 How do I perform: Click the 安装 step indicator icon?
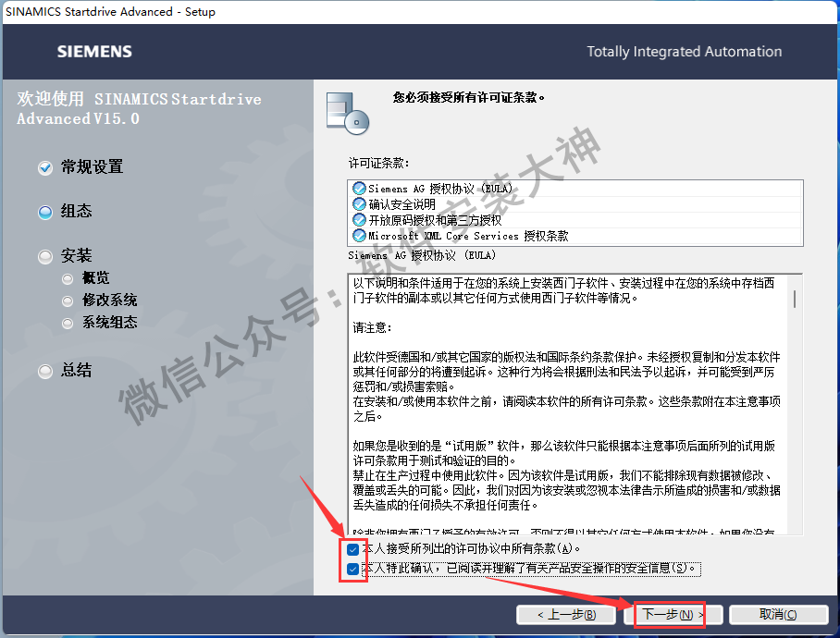[45, 257]
